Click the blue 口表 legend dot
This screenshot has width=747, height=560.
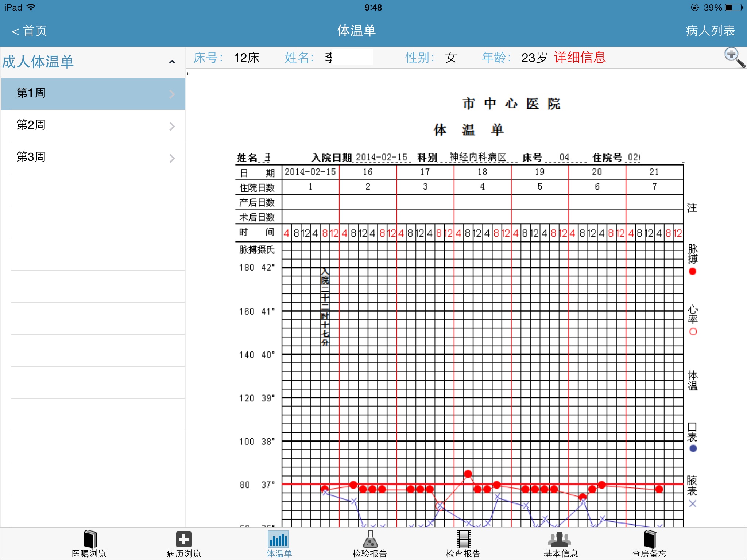693,448
